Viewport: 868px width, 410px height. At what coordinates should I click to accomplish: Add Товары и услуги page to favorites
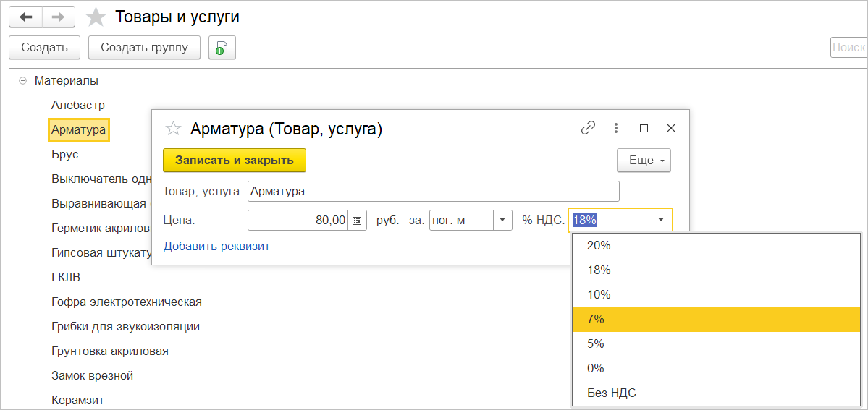coord(96,17)
